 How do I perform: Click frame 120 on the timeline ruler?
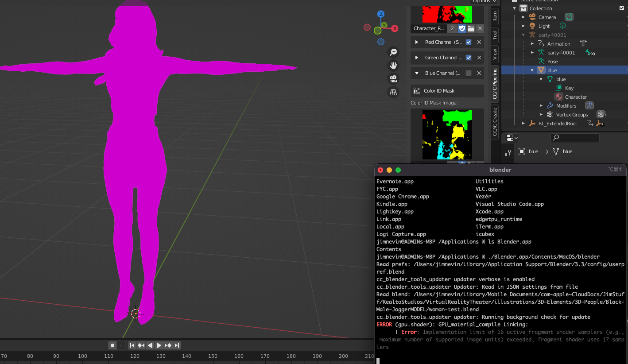pos(135,356)
